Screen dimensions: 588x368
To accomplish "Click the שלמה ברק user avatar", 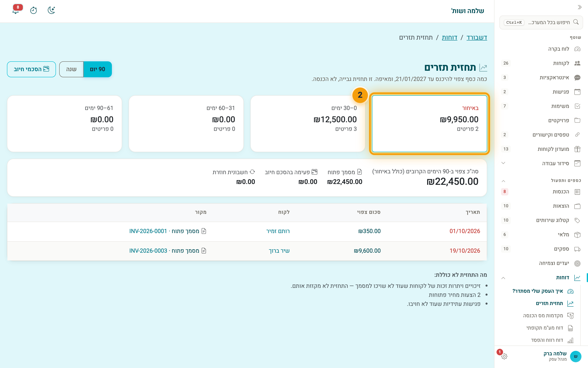I will tap(576, 357).
